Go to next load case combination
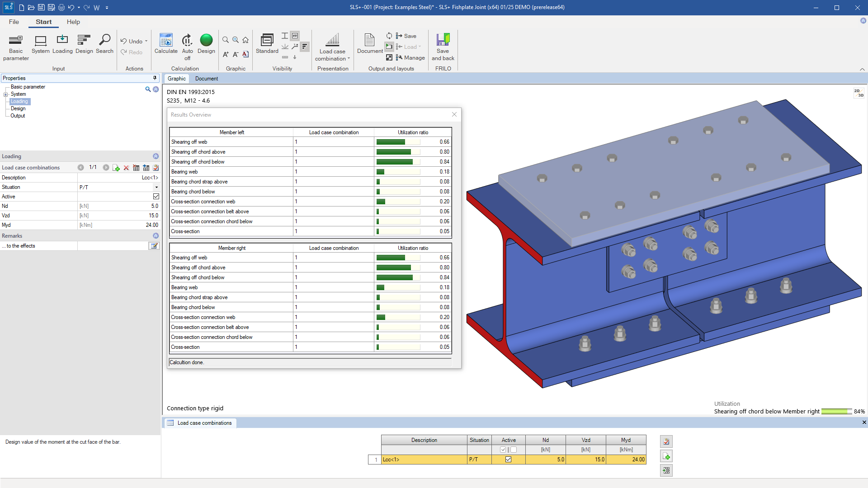 pyautogui.click(x=106, y=168)
